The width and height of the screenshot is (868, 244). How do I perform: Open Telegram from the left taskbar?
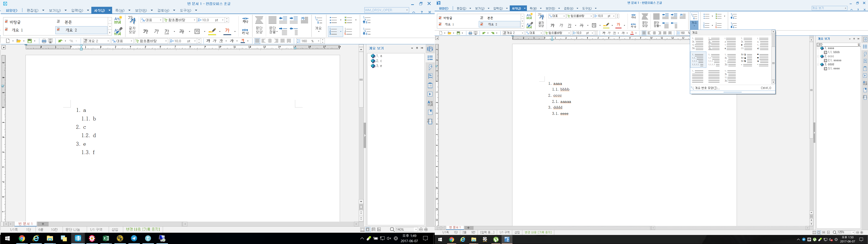coord(134,238)
